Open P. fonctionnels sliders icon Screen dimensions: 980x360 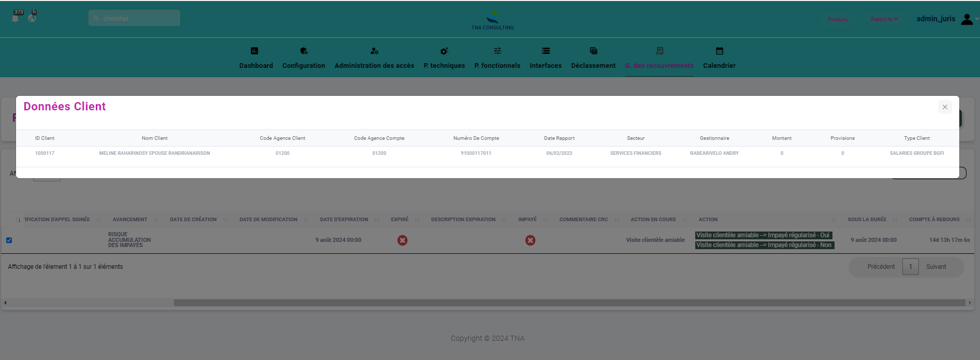click(498, 51)
